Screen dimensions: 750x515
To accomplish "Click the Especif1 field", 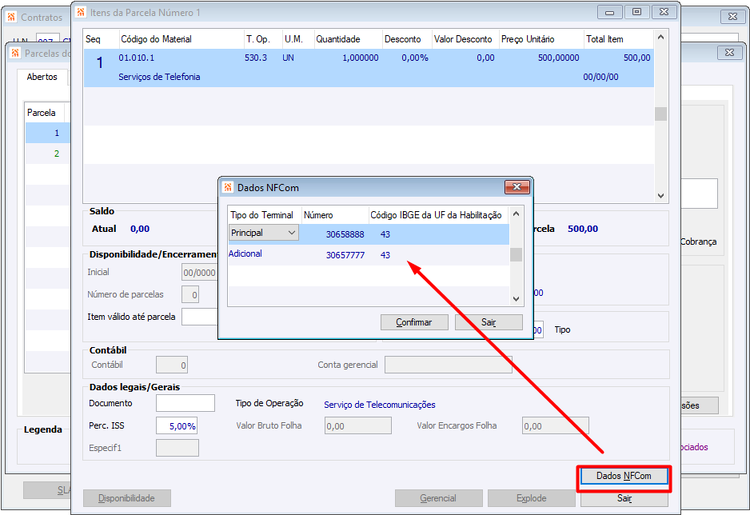I will click(x=177, y=448).
